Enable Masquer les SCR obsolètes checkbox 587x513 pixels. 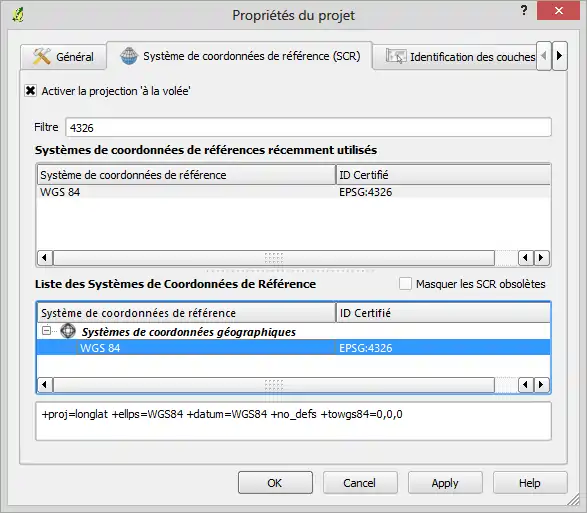[x=405, y=284]
